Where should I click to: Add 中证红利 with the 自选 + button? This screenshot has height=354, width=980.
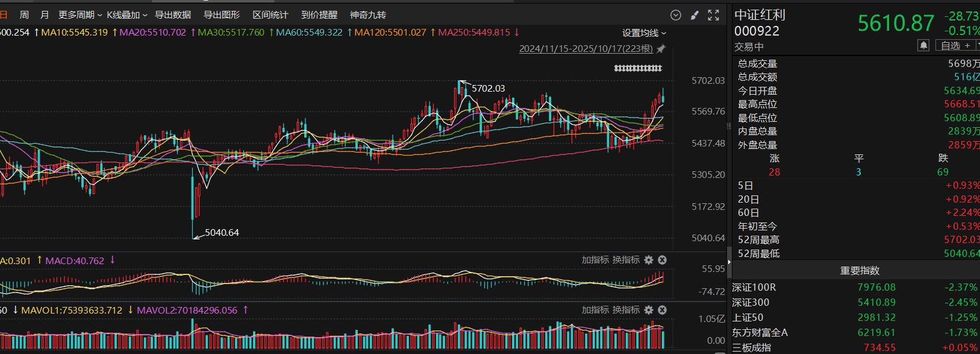956,46
